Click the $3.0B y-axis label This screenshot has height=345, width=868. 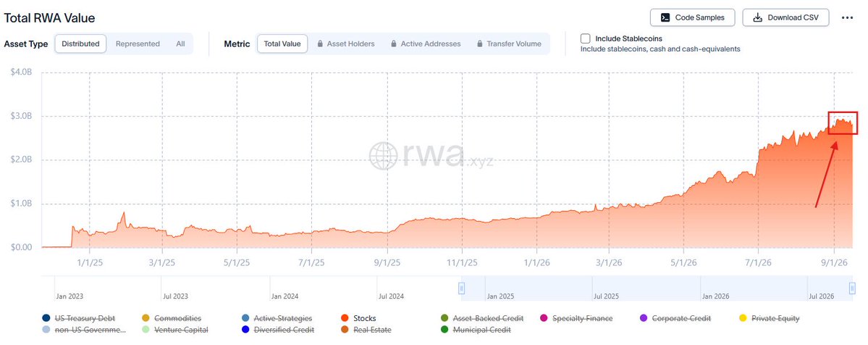coord(22,117)
